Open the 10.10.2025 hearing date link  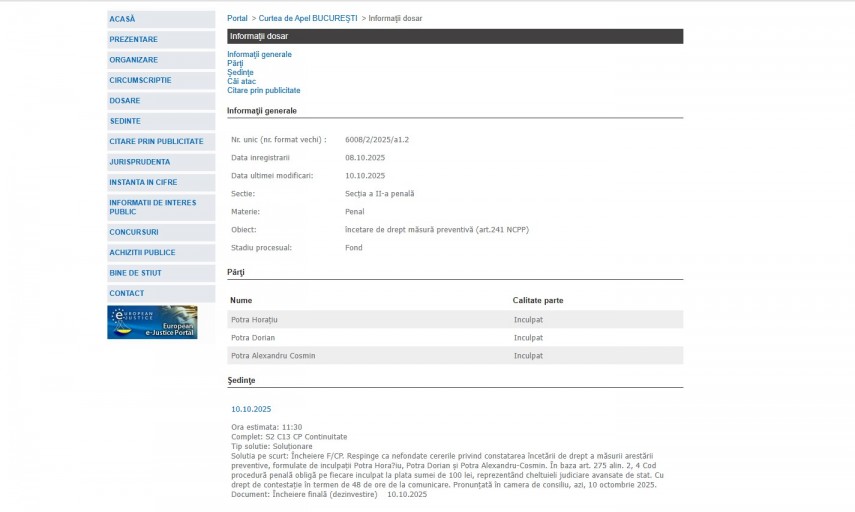coord(251,409)
